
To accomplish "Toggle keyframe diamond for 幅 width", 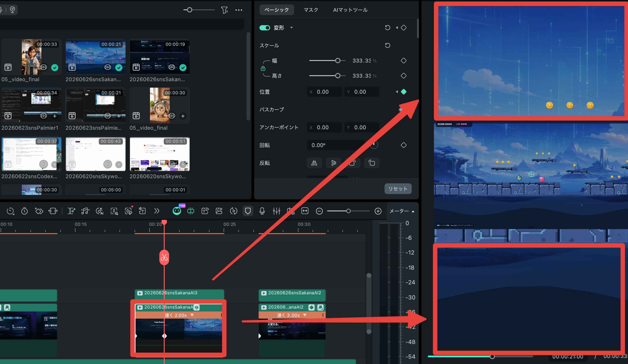I will (404, 61).
